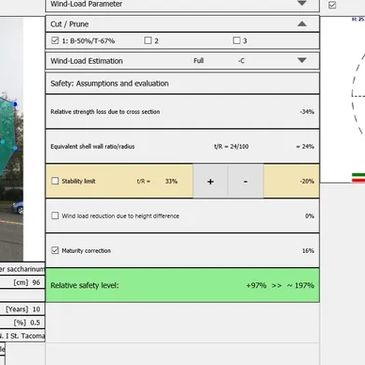Select the wind load reduction 0% value
The image size is (365, 365).
(x=310, y=216)
